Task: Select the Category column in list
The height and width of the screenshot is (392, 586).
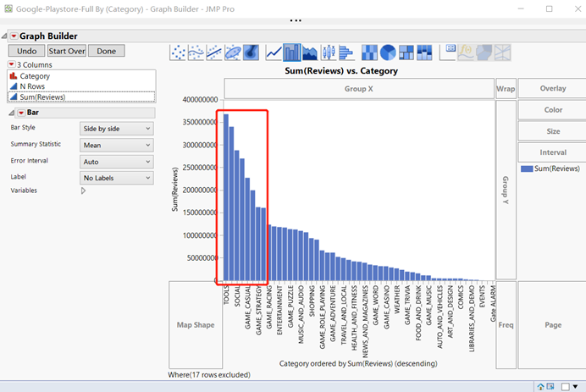Action: 81,76
